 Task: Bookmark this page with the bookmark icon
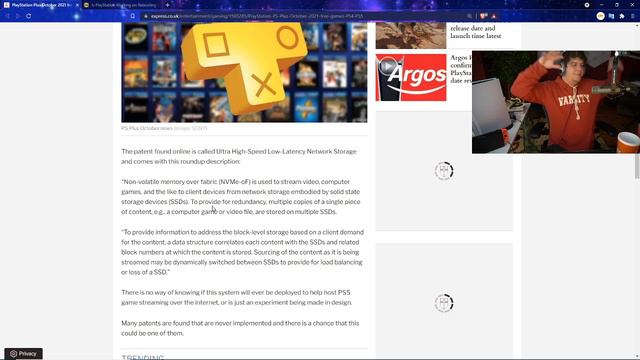pyautogui.click(x=133, y=16)
